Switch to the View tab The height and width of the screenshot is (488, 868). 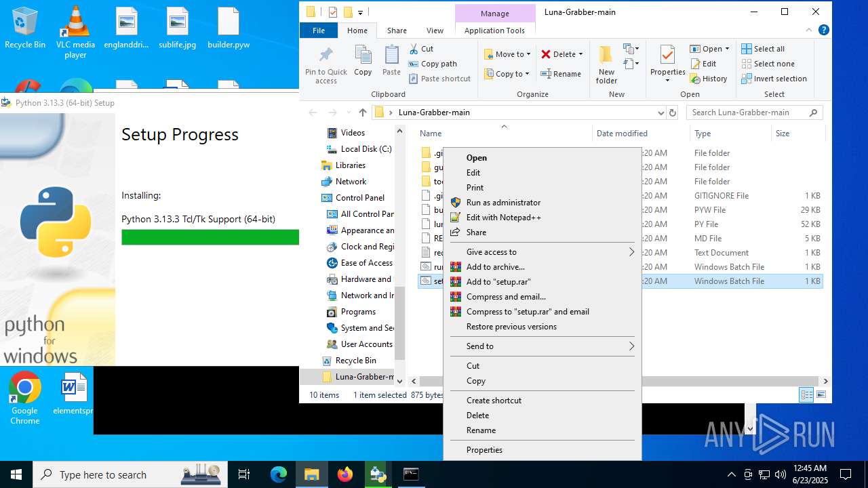[x=435, y=30]
